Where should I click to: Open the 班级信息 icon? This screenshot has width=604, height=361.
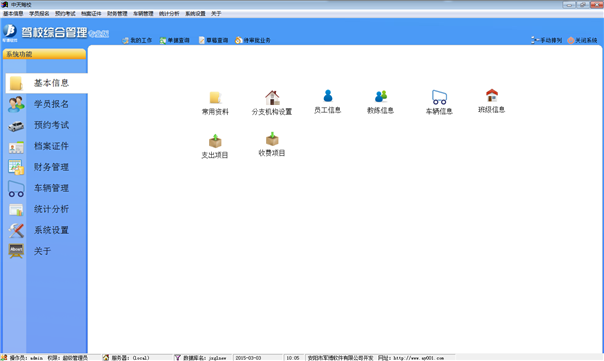492,96
